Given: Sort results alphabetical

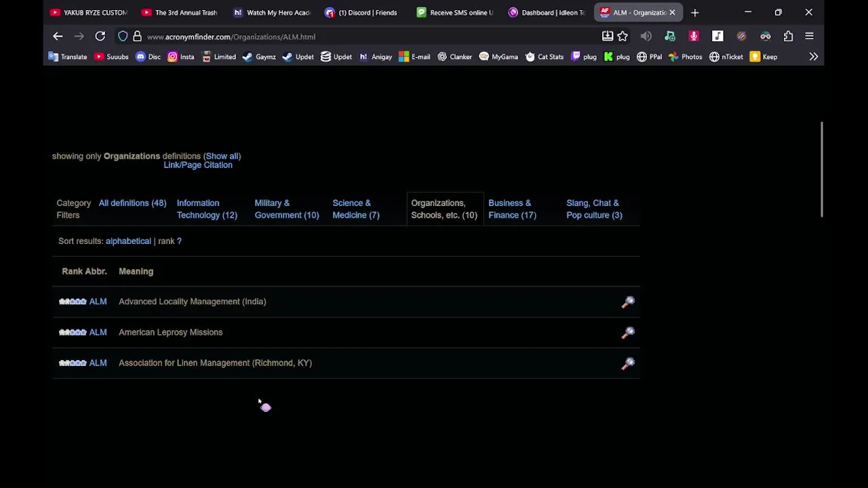Looking at the screenshot, I should click(x=128, y=241).
